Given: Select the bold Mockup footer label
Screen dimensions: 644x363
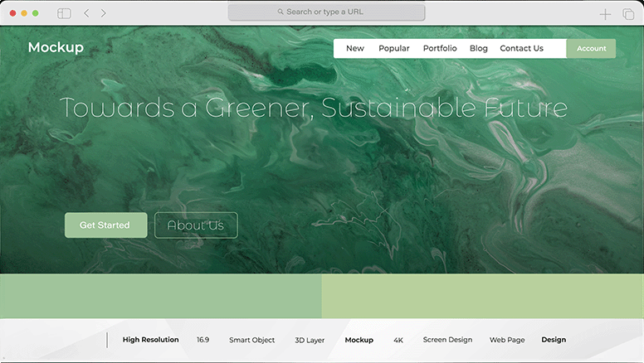Looking at the screenshot, I should (359, 340).
